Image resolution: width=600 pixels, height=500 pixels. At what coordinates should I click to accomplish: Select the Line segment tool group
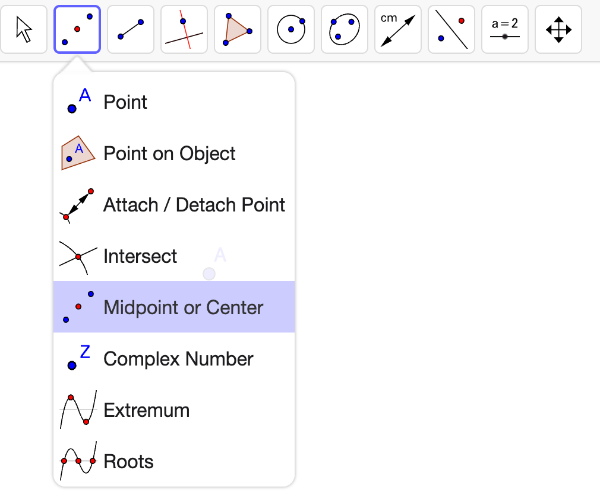click(131, 29)
